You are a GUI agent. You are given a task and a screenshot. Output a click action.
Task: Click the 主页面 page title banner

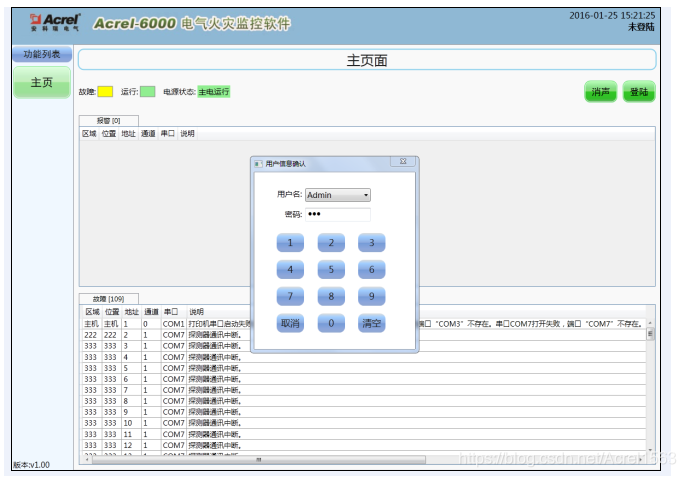click(x=367, y=60)
